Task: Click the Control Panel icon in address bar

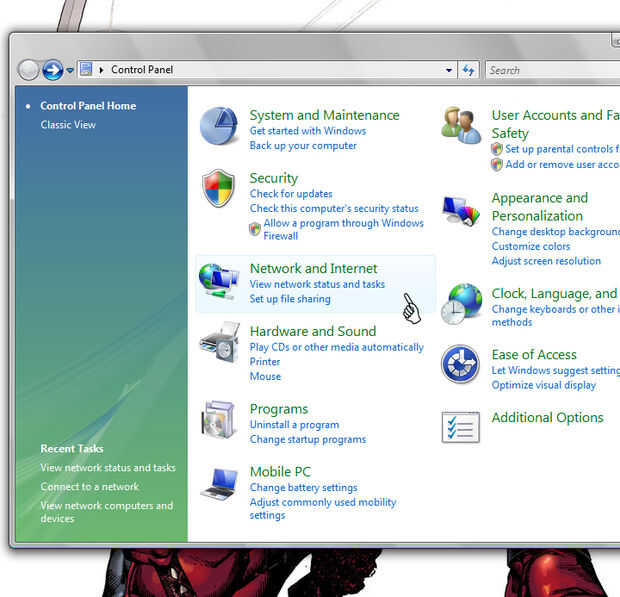Action: pyautogui.click(x=86, y=69)
